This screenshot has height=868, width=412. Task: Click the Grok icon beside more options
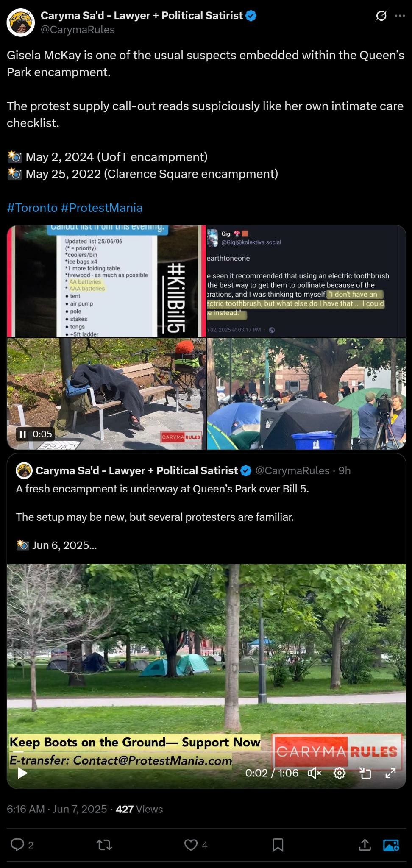coord(381,16)
